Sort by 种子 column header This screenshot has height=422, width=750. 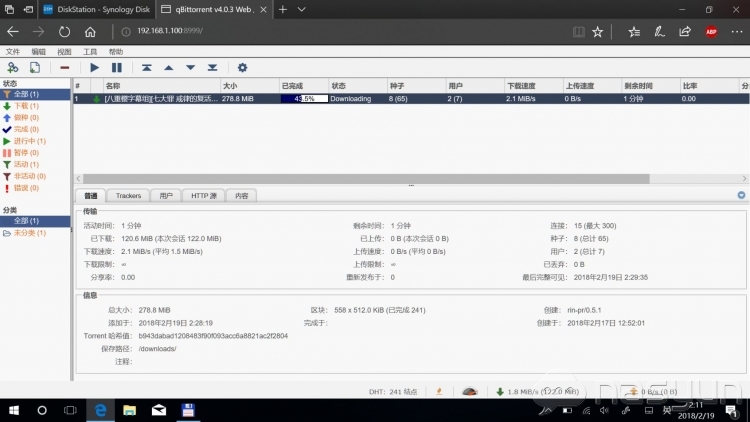(x=416, y=86)
